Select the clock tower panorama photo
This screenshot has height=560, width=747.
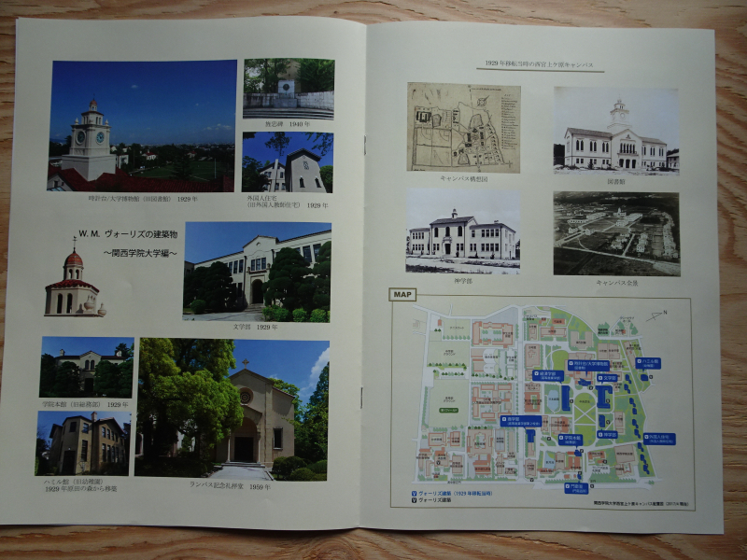[x=142, y=125]
